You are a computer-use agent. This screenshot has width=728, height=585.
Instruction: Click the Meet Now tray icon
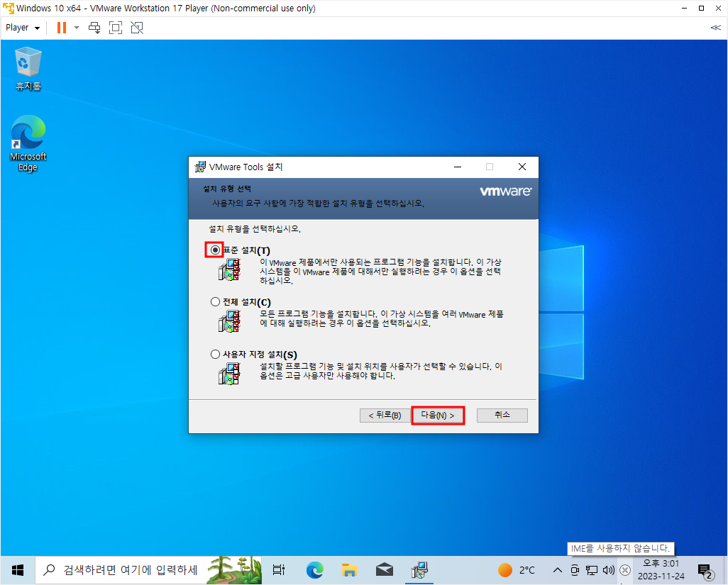tap(575, 570)
